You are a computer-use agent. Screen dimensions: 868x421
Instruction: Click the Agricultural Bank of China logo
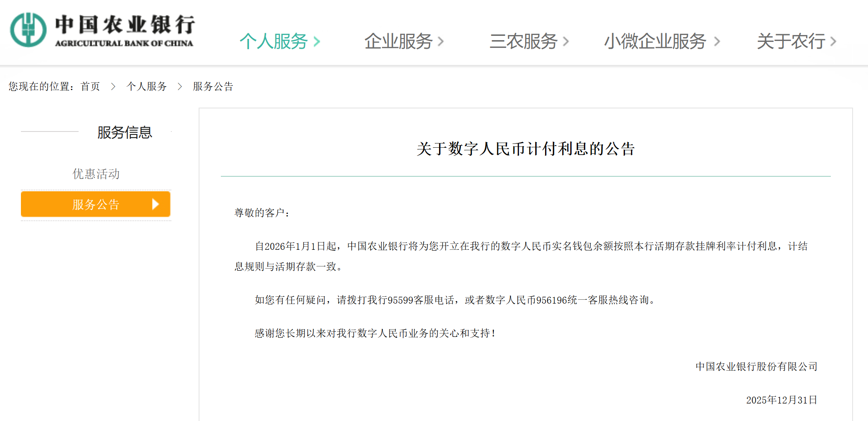[x=103, y=30]
